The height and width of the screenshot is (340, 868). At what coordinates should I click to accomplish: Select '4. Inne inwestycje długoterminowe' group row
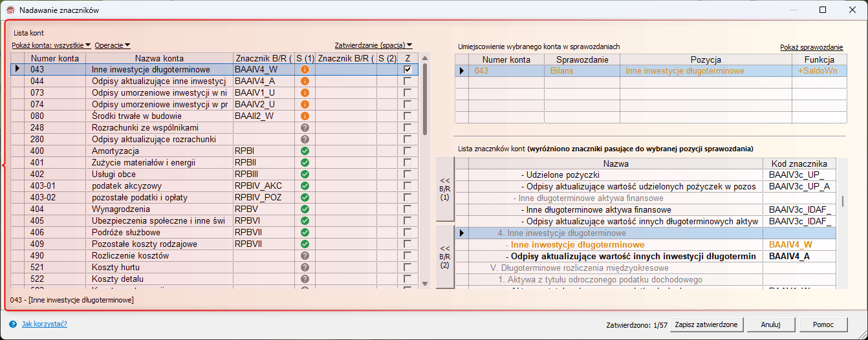tap(647, 233)
